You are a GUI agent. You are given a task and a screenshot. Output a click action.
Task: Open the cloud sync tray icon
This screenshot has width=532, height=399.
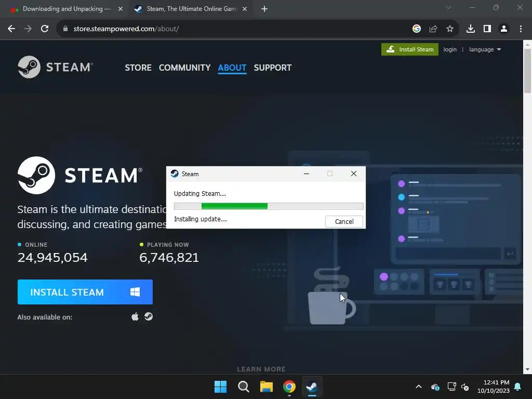click(435, 387)
